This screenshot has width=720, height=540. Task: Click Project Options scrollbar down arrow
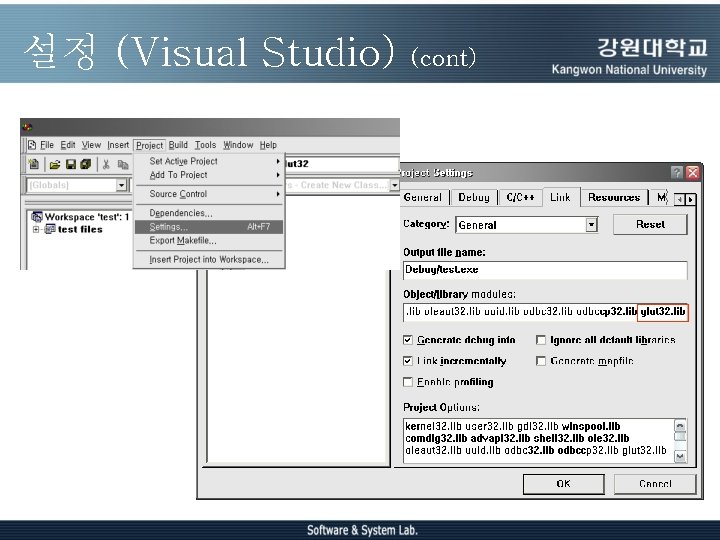pos(680,456)
